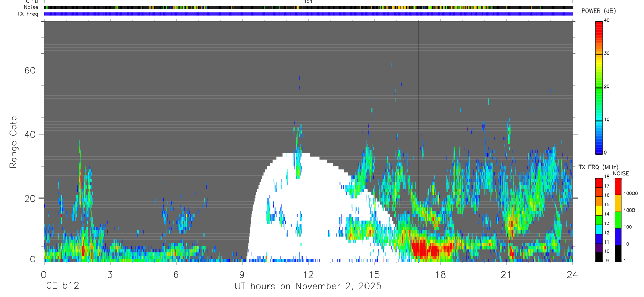Screen dimensions: 644x297
Task: Click the '12' tick on the UT hours axis
Action: tap(308, 274)
